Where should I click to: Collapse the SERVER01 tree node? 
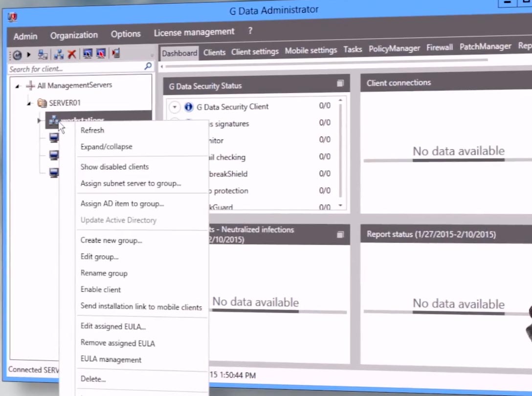pos(29,103)
